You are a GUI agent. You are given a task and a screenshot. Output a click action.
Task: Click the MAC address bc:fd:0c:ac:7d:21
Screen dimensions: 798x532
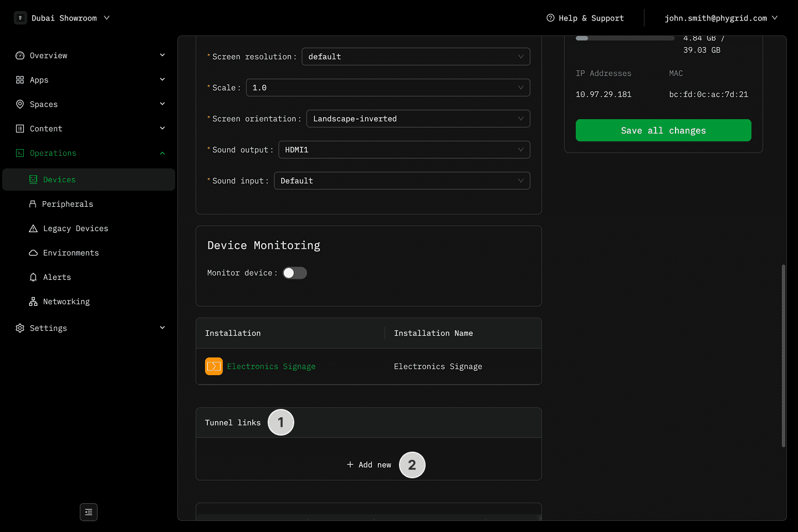tap(708, 94)
